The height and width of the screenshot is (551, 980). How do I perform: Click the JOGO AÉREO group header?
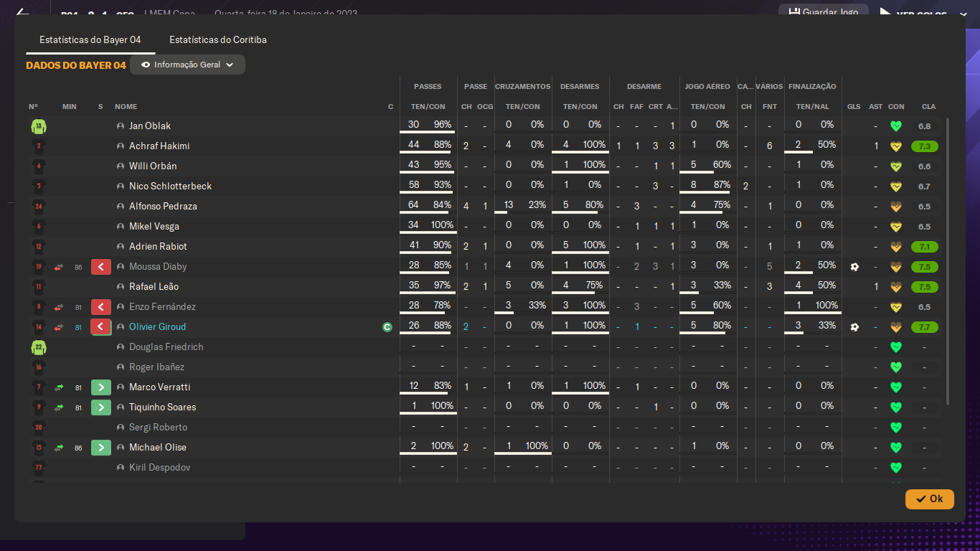707,86
